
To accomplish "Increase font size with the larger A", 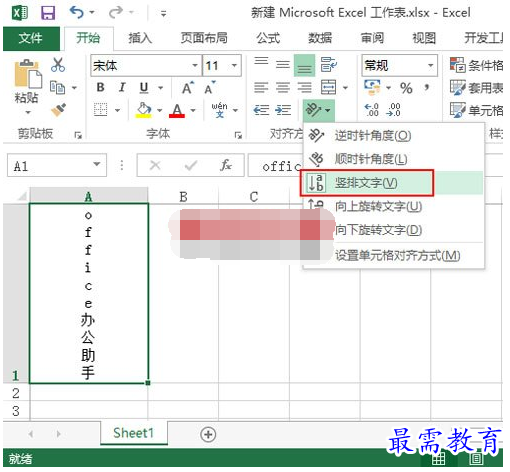I will tap(188, 88).
